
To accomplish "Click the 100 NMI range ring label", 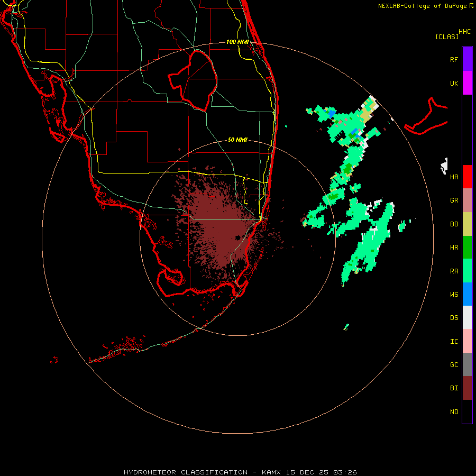I will [237, 42].
